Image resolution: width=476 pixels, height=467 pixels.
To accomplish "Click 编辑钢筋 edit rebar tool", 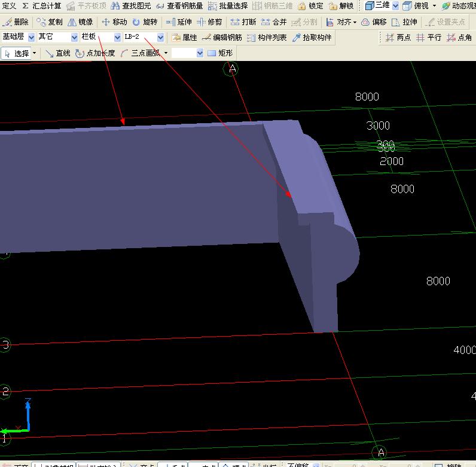I will coord(222,37).
